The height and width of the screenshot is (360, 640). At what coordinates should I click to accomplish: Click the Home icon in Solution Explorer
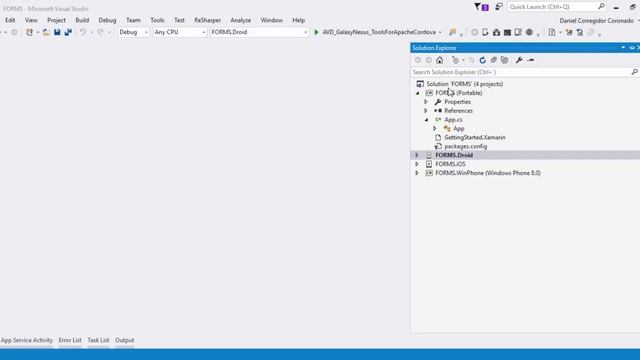coord(440,60)
